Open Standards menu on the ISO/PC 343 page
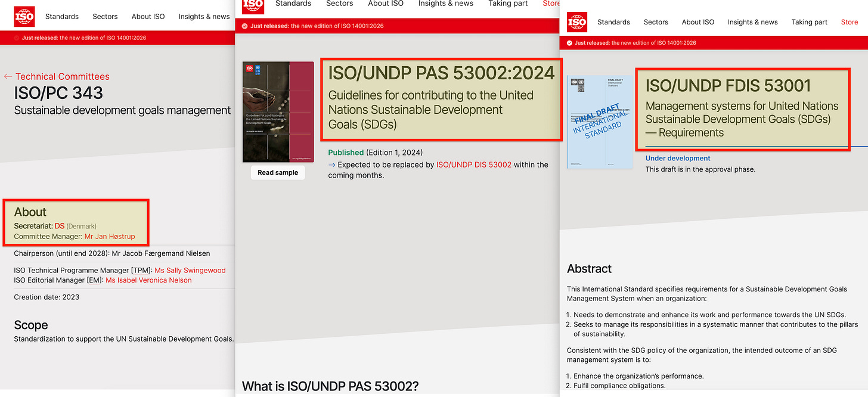The image size is (868, 397). click(x=62, y=17)
